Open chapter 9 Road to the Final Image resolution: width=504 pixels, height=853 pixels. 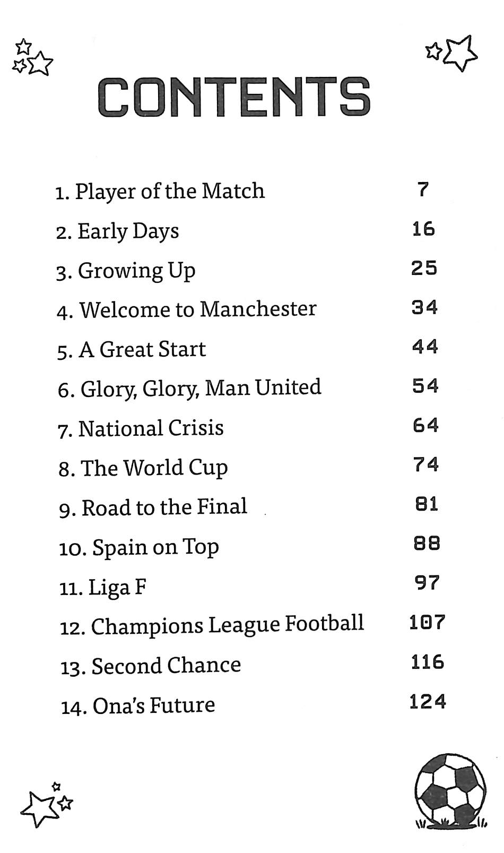click(x=153, y=507)
